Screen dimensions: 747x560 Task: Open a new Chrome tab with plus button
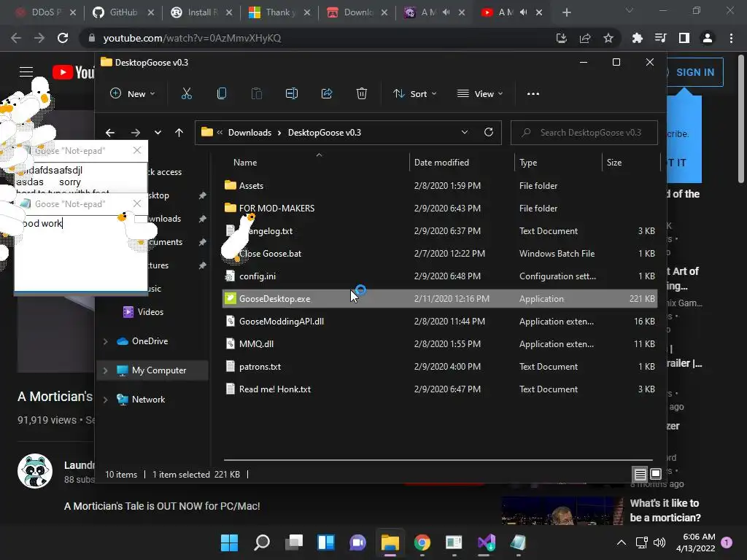566,12
